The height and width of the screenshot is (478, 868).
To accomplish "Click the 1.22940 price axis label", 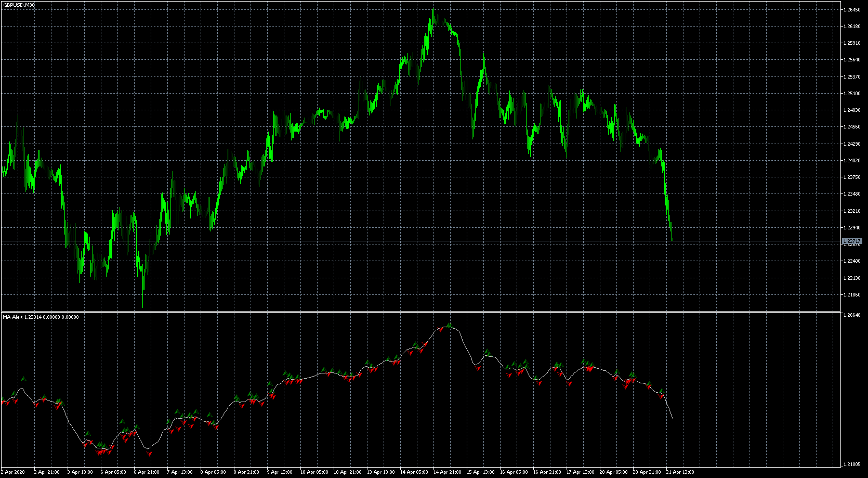I will coord(852,228).
